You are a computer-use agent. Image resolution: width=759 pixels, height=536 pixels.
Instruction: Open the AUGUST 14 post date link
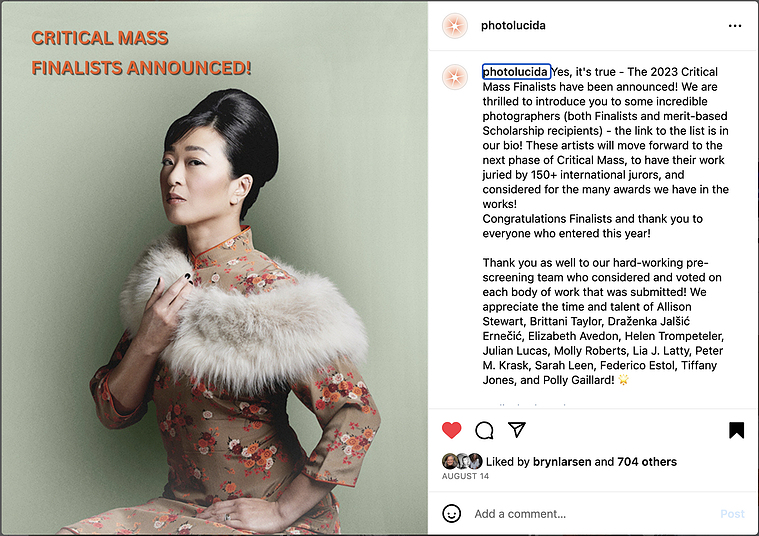coord(465,476)
